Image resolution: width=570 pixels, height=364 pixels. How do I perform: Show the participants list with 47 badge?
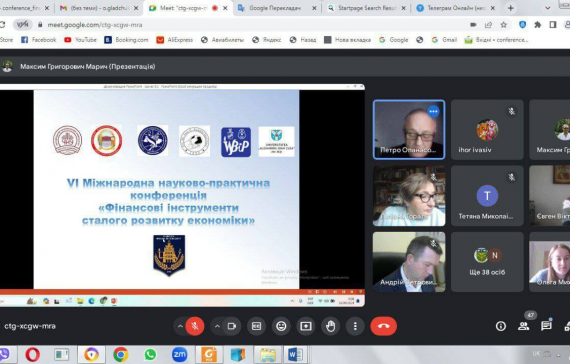(x=524, y=326)
